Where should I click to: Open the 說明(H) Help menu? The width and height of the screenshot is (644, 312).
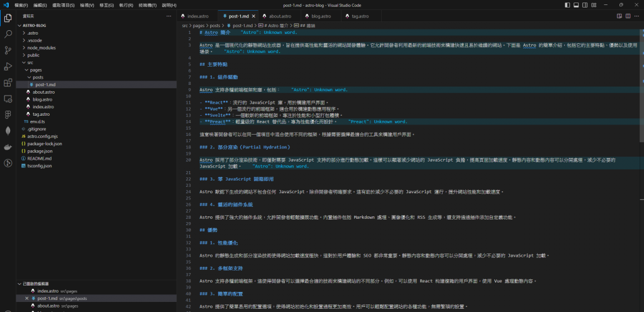click(x=169, y=5)
